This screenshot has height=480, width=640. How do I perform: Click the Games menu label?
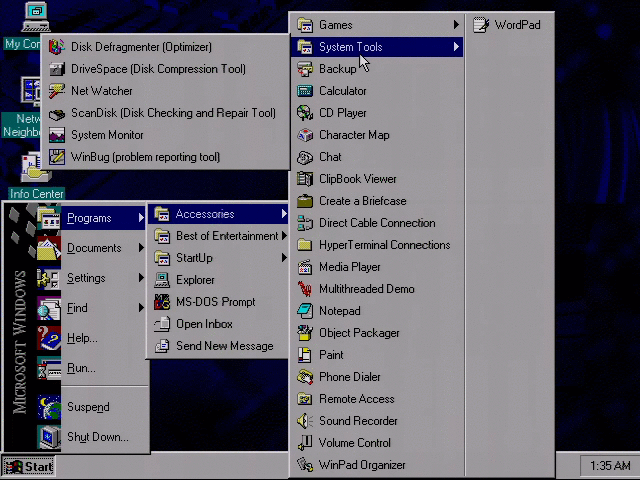point(336,25)
